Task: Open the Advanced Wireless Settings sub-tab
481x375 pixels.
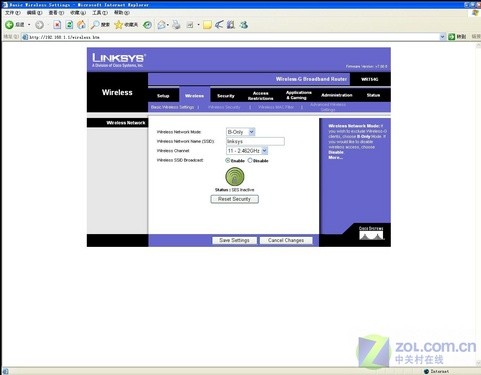Action: point(328,107)
